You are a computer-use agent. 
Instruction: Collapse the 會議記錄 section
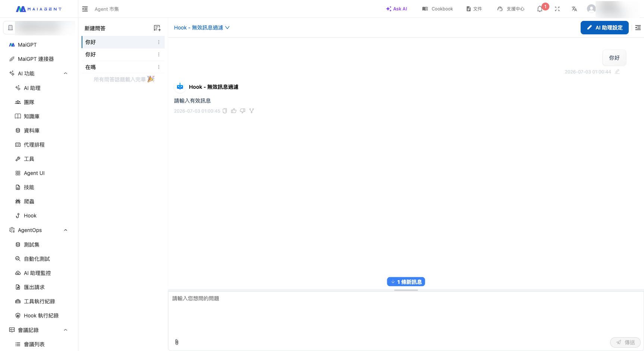pos(66,330)
